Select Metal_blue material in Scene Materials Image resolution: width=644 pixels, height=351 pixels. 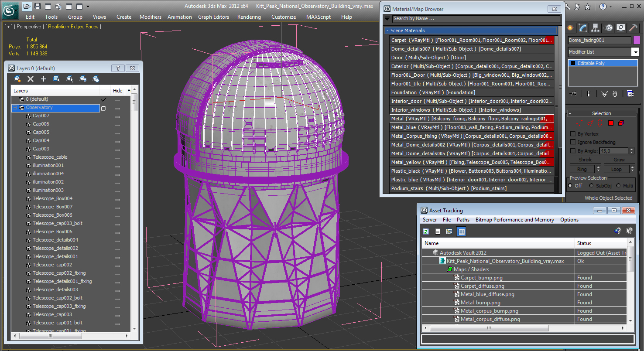(x=472, y=127)
